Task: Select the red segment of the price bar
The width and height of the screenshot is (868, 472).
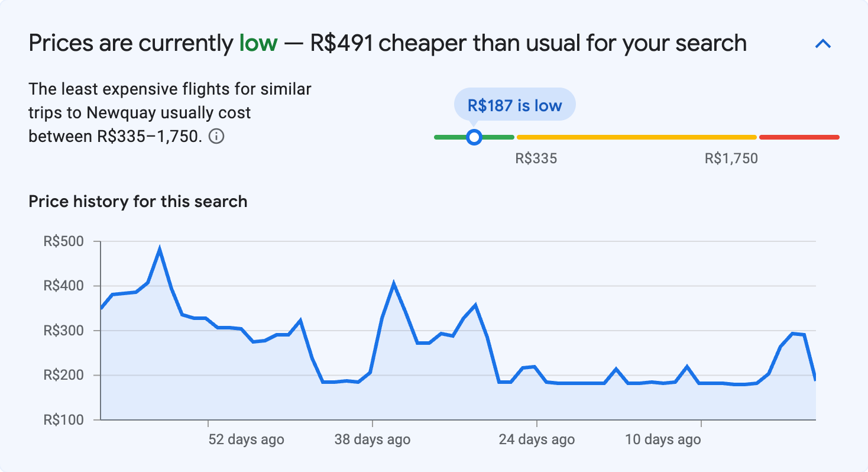Action: [798, 137]
